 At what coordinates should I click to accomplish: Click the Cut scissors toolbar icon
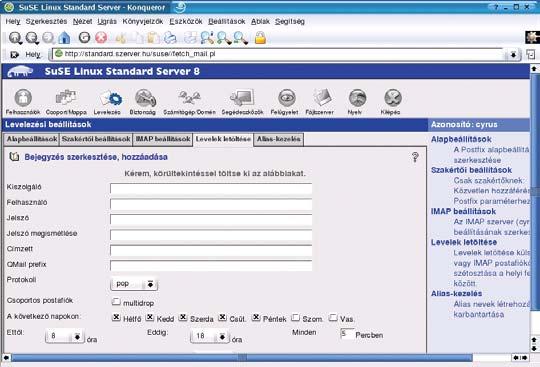tap(120, 38)
